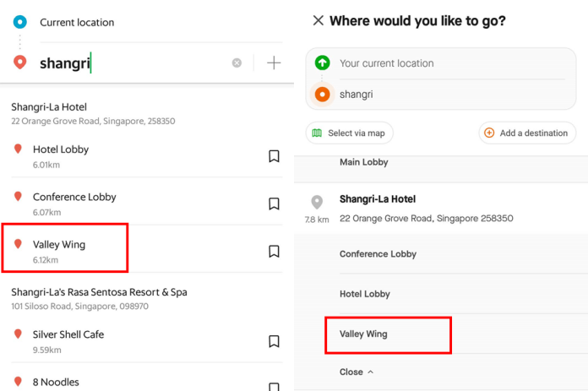Click 22 Orange Grove Road, Singapore 258350 address on right
Viewport: 588px width, 391px height.
click(x=426, y=218)
